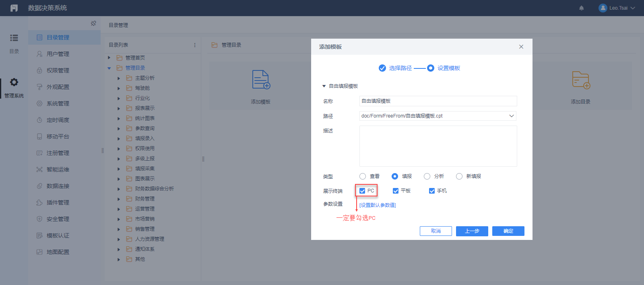644x285 pixels.
Task: Select the 通知体系 tree folder
Action: click(145, 249)
